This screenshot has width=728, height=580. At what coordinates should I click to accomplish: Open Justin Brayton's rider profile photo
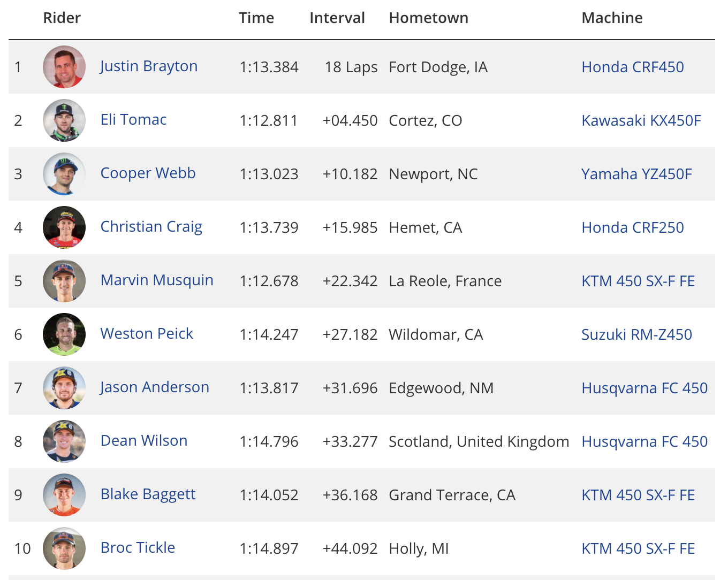pyautogui.click(x=64, y=67)
